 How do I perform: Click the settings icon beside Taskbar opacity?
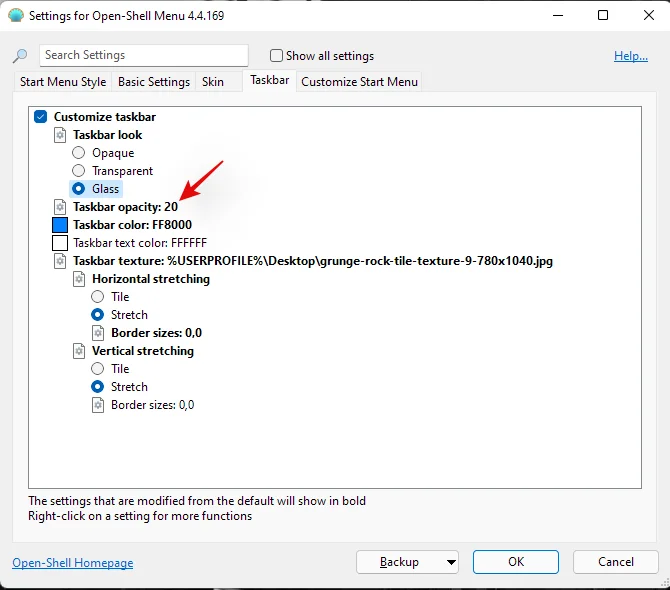click(x=60, y=207)
